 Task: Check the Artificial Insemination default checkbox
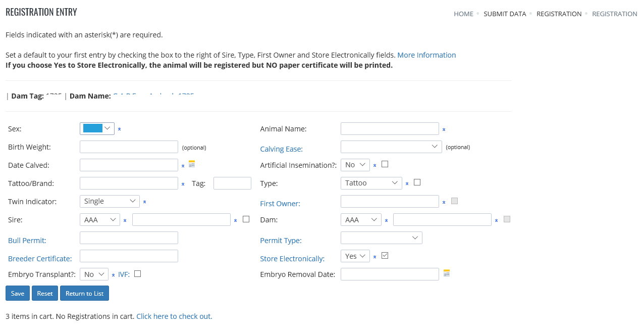pos(385,164)
